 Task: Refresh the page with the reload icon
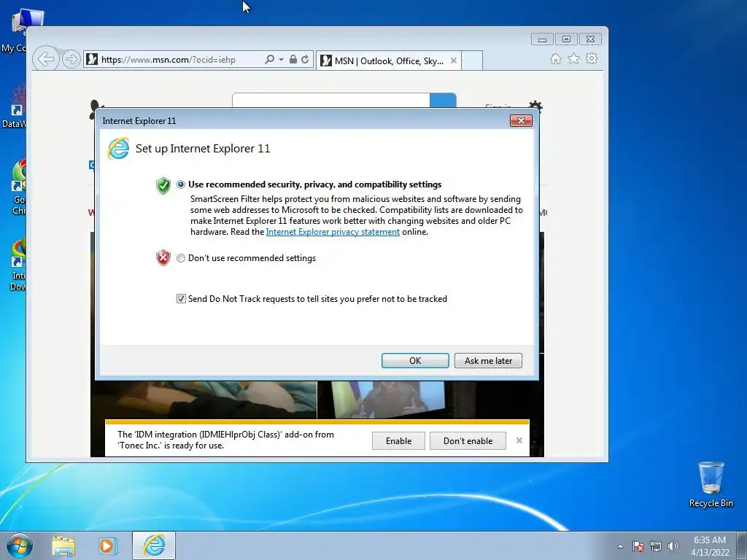(305, 59)
